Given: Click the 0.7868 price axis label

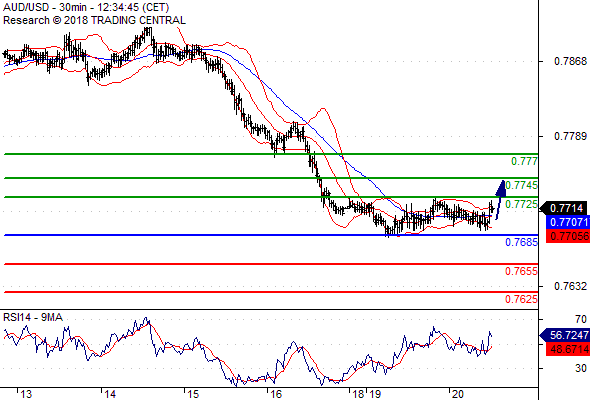Looking at the screenshot, I should [570, 61].
